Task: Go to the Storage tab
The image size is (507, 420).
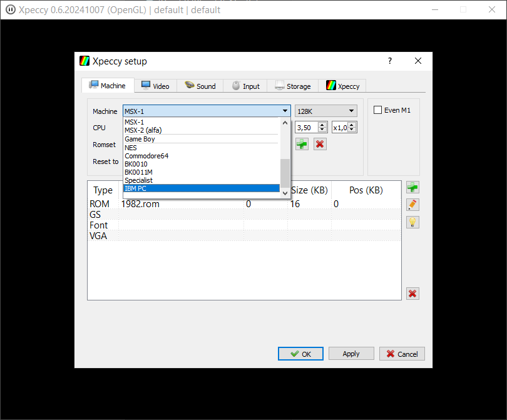Action: click(x=293, y=86)
